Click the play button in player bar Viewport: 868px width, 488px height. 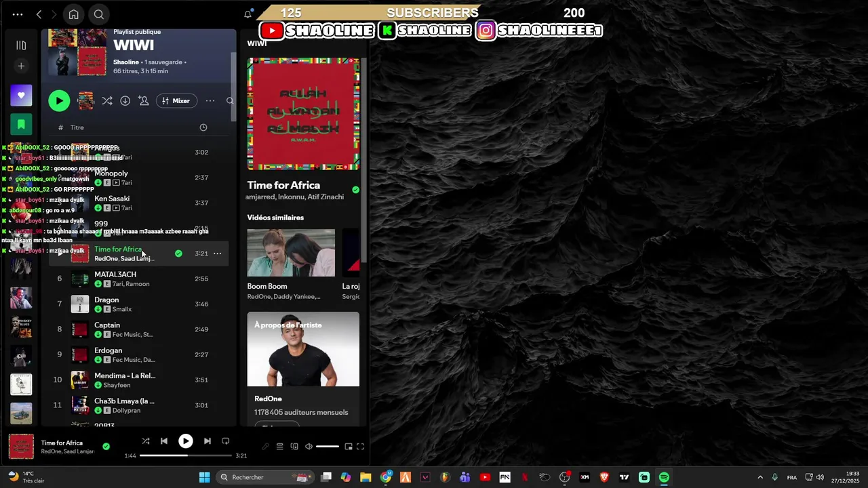[x=185, y=441]
